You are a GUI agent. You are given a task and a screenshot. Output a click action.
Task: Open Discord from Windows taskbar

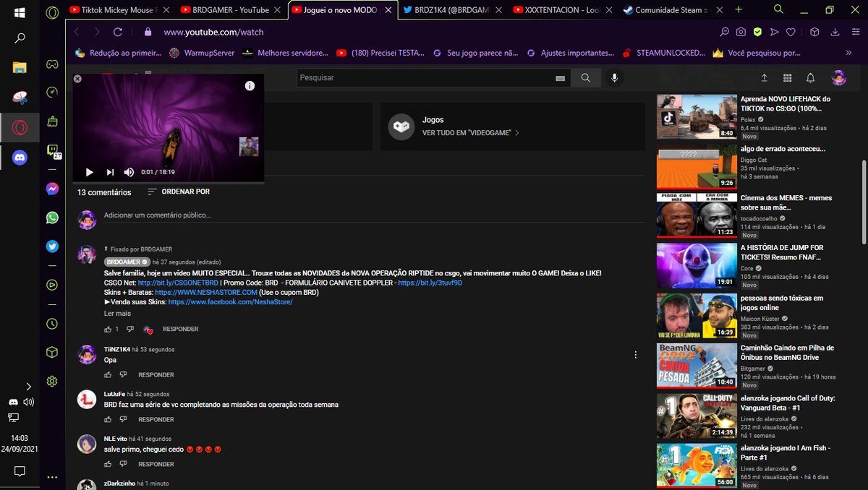tap(20, 158)
